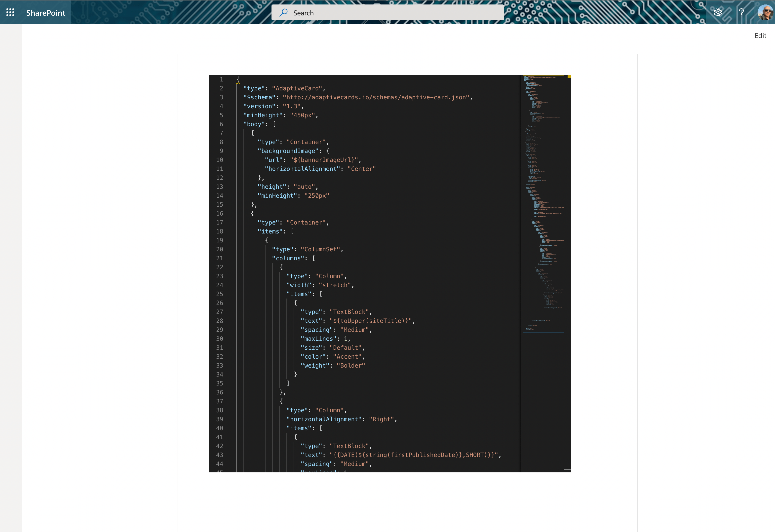The image size is (775, 532).
Task: Place cursor on "horizontalAlignment": "Right" line
Action: tap(341, 419)
